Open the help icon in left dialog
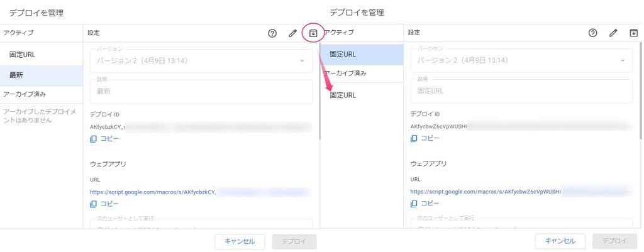 coord(272,33)
